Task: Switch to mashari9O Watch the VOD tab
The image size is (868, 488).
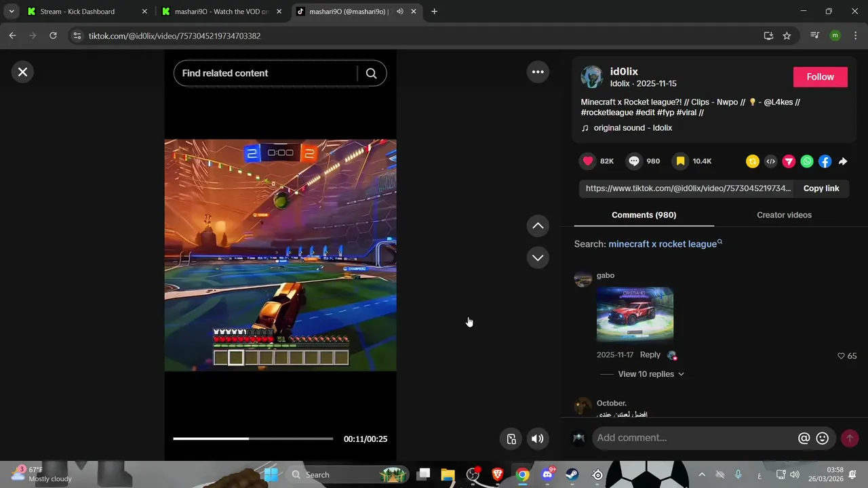Action: [x=221, y=12]
